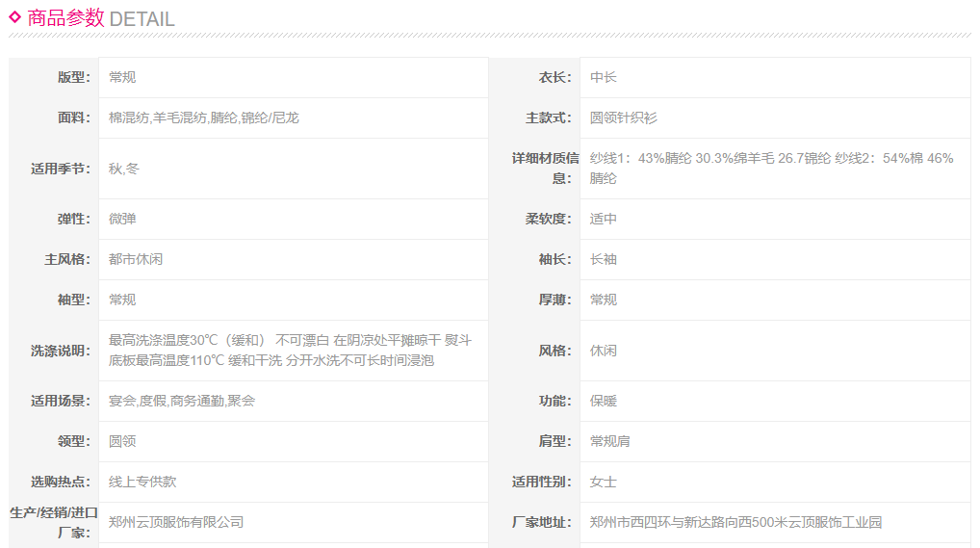Click the manufacturer name 郑州云顶服饰有限公司
Screen dimensions: 980x548
[176, 522]
